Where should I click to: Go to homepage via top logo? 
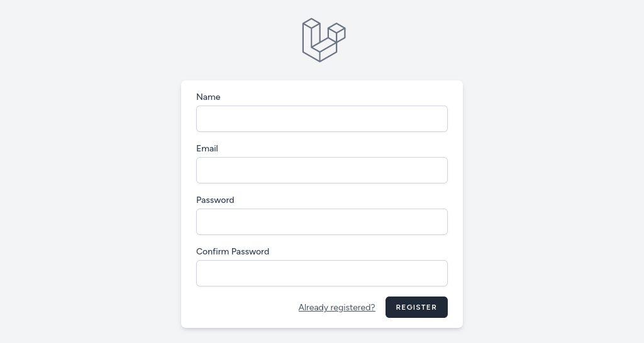coord(324,40)
